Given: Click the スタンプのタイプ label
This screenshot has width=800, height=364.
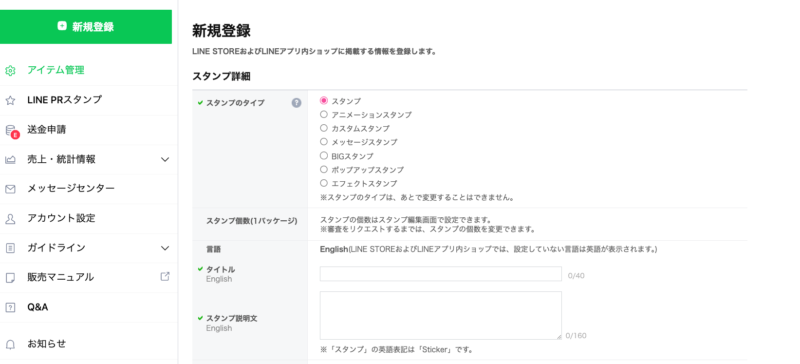Looking at the screenshot, I should [235, 103].
